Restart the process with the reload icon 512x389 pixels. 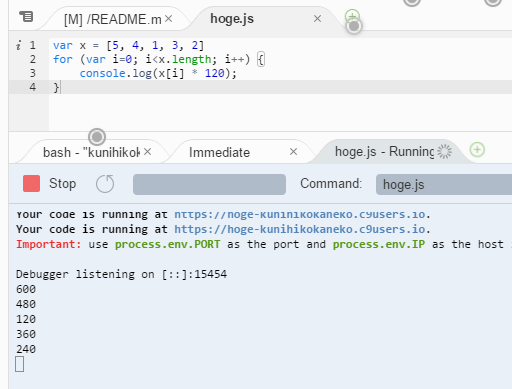(105, 184)
